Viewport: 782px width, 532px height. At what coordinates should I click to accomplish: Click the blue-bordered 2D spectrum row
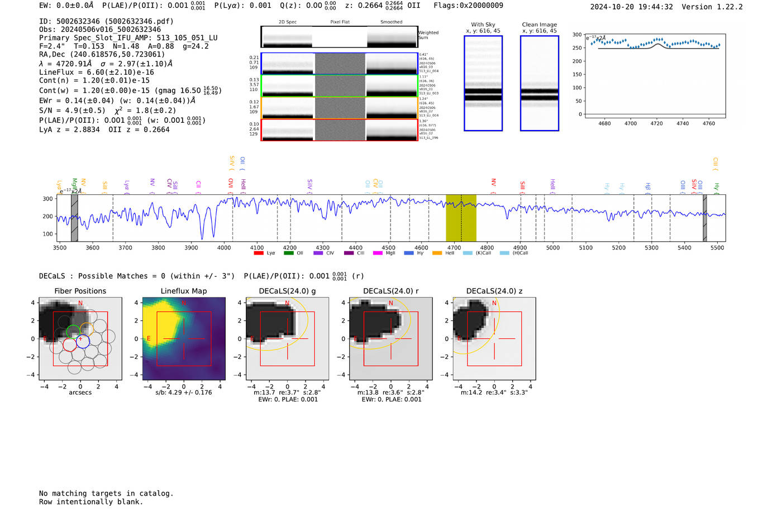click(x=339, y=64)
